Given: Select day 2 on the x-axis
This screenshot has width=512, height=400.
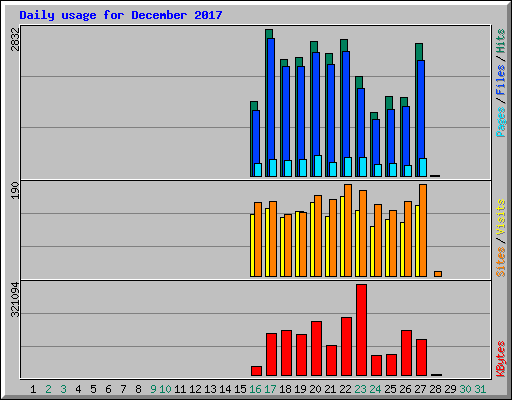Looking at the screenshot, I should tap(48, 389).
